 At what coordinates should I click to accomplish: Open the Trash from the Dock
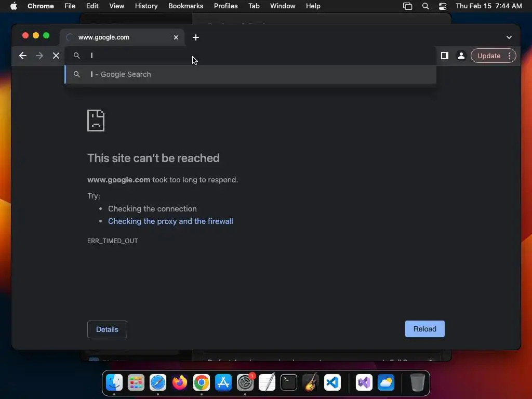[418, 383]
